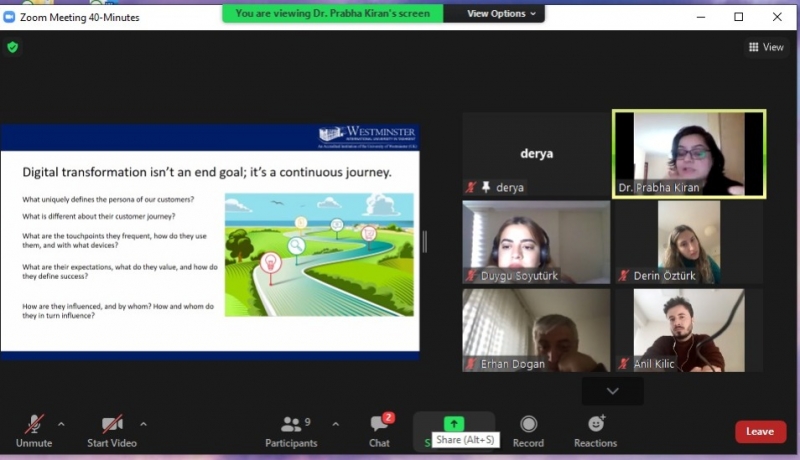Open the View Options dropdown
Viewport: 800px width, 460px height.
pyautogui.click(x=501, y=14)
